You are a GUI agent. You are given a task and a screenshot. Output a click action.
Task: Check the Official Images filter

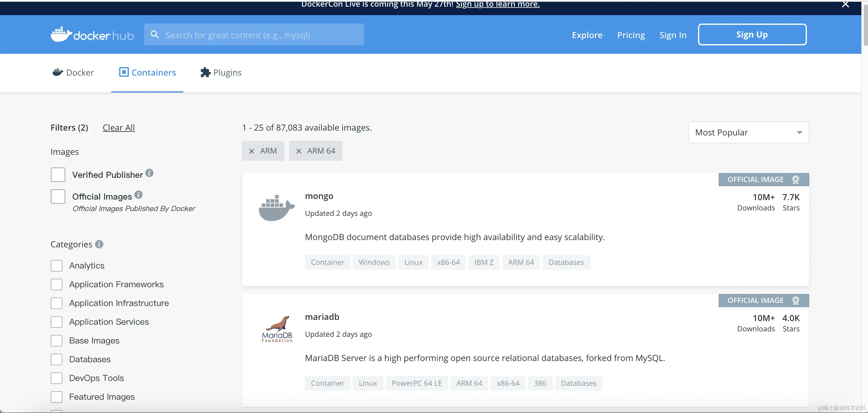click(x=58, y=197)
